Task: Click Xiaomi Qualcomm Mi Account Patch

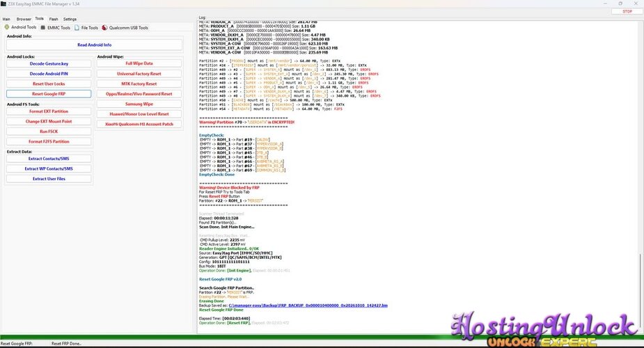Action: click(139, 124)
